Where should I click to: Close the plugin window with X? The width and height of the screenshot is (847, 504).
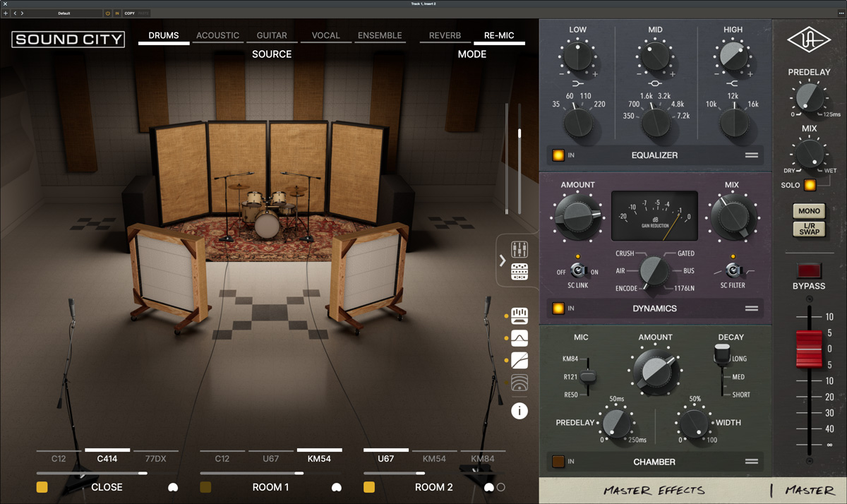(5, 4)
